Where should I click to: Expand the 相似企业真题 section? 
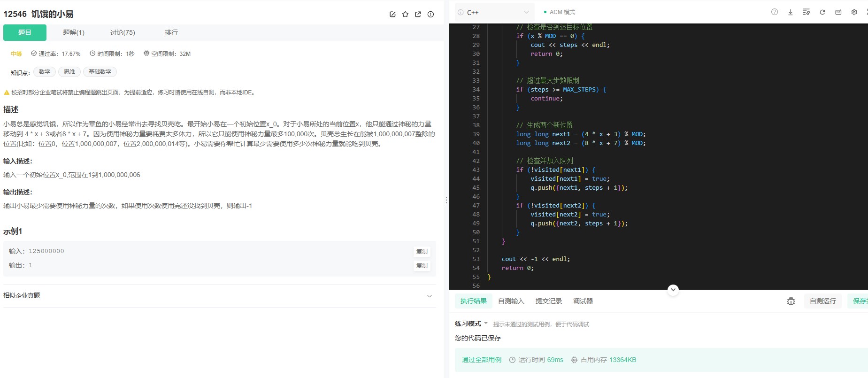[429, 296]
